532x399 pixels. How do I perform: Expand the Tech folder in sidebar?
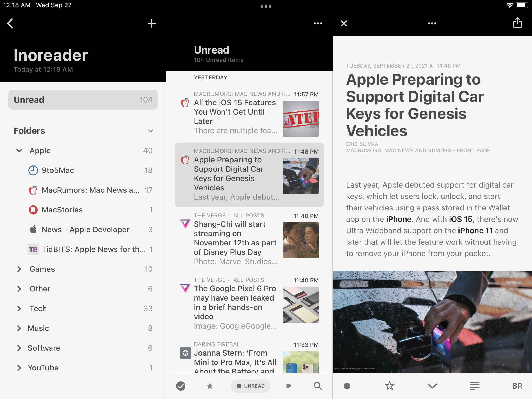(19, 308)
